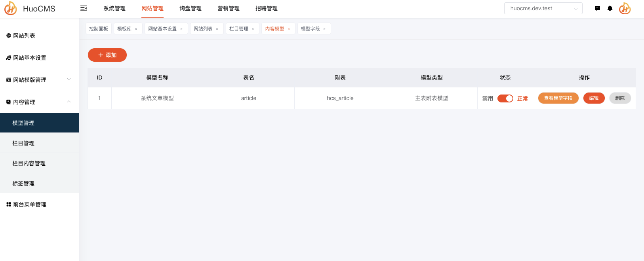Collapse sidebar with the menu fold icon
This screenshot has width=644, height=261.
click(x=84, y=8)
